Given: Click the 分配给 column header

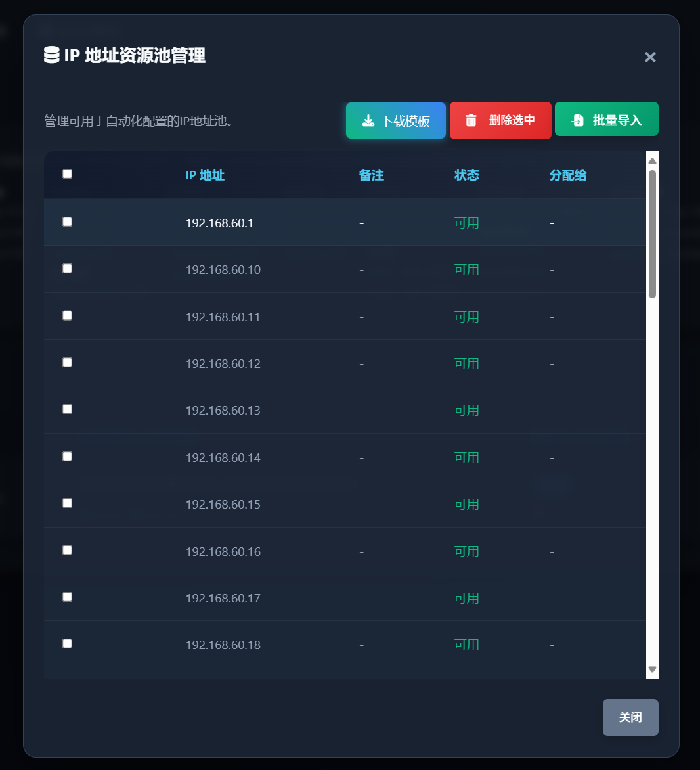Looking at the screenshot, I should point(567,175).
